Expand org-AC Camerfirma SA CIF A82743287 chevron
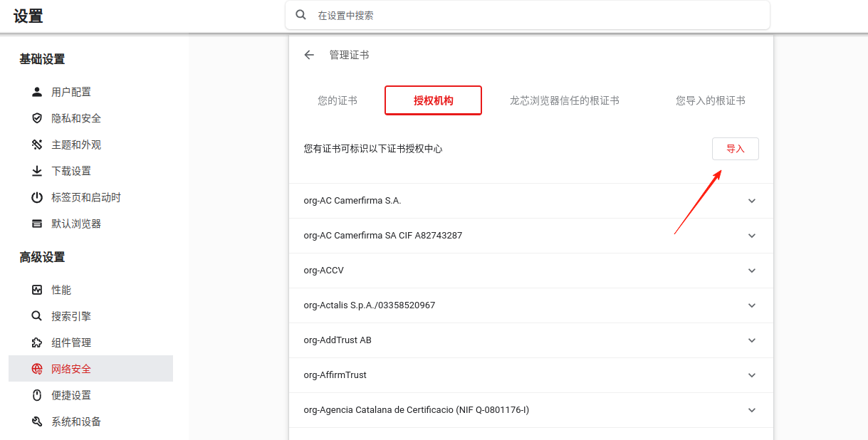The width and height of the screenshot is (868, 440). click(x=752, y=236)
